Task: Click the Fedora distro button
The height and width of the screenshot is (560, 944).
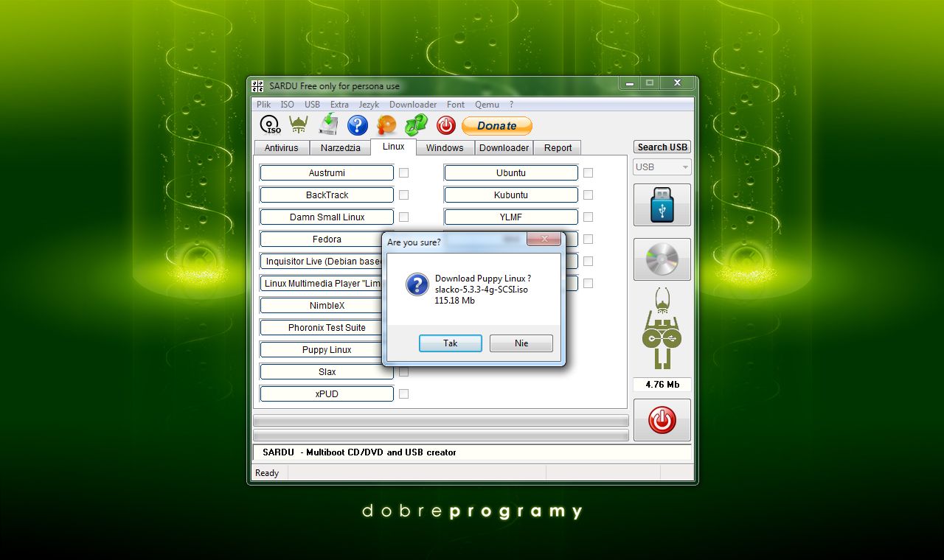Action: point(322,239)
